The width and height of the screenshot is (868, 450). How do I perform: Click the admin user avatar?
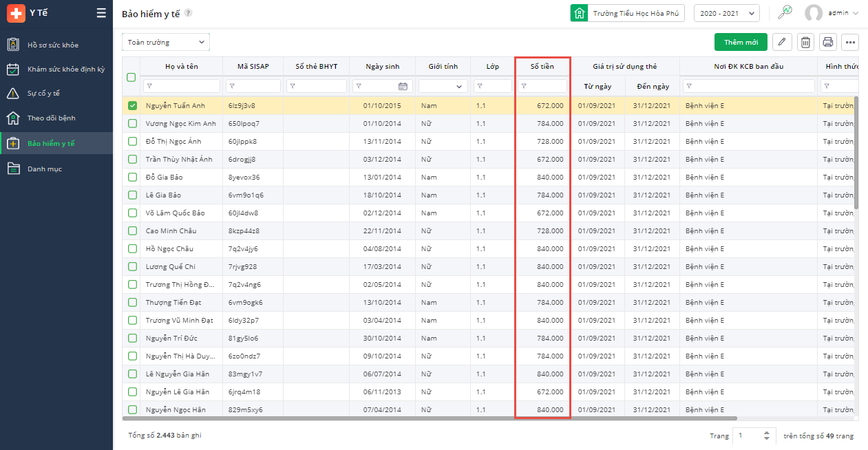click(814, 13)
